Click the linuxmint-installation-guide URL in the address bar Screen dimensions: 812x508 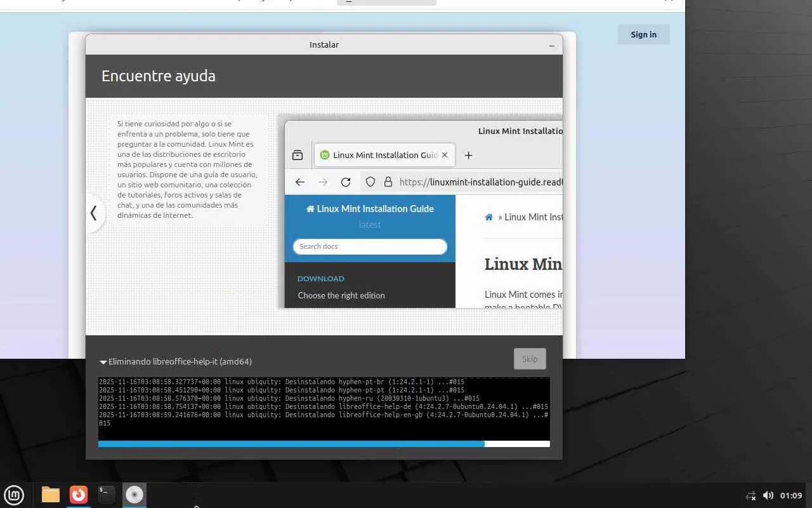481,182
